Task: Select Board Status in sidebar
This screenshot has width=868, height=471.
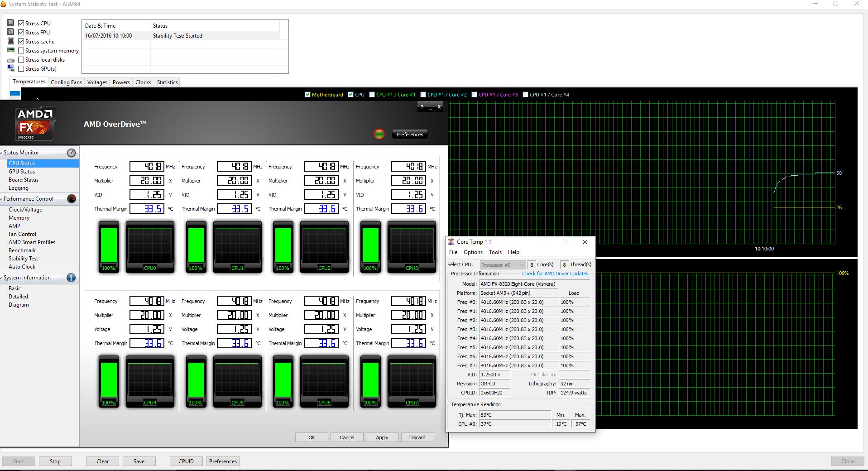Action: click(24, 180)
